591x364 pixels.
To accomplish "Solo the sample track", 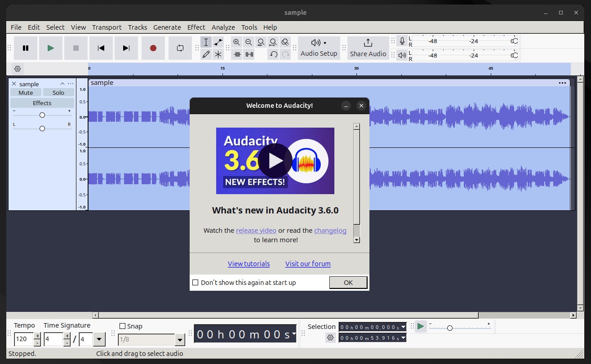I will tap(58, 93).
